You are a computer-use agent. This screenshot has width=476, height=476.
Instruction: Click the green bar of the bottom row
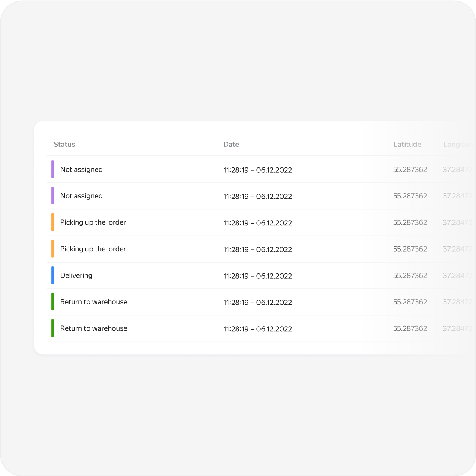pos(52,328)
